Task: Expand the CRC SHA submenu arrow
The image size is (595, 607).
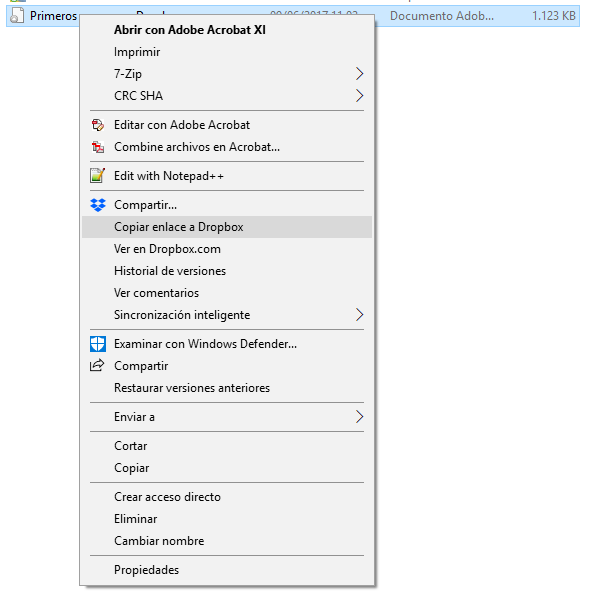Action: (359, 96)
